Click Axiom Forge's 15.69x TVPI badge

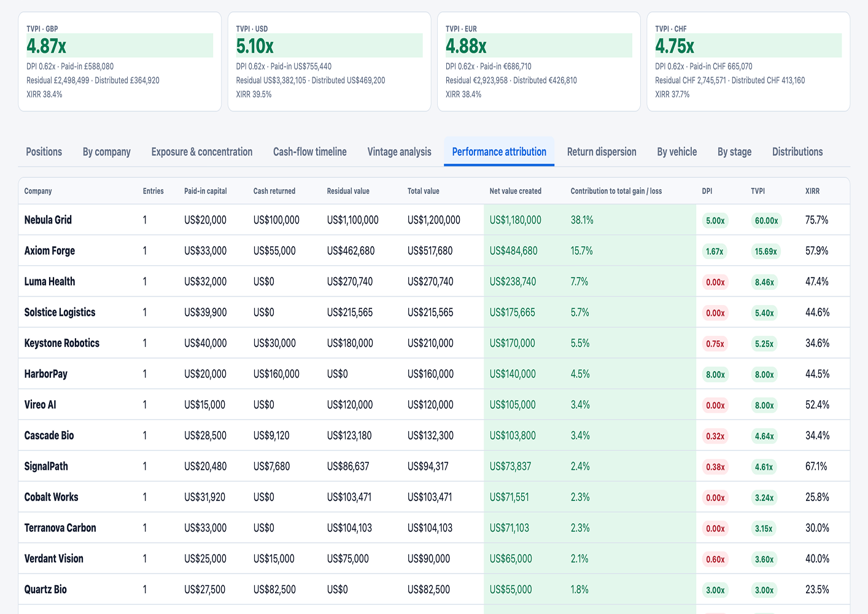[765, 251]
